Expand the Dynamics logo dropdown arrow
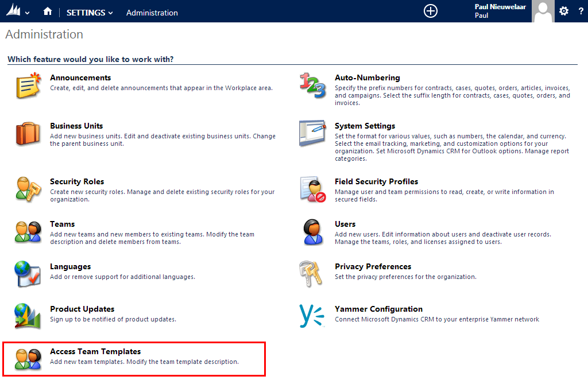The height and width of the screenshot is (380, 588). (28, 13)
